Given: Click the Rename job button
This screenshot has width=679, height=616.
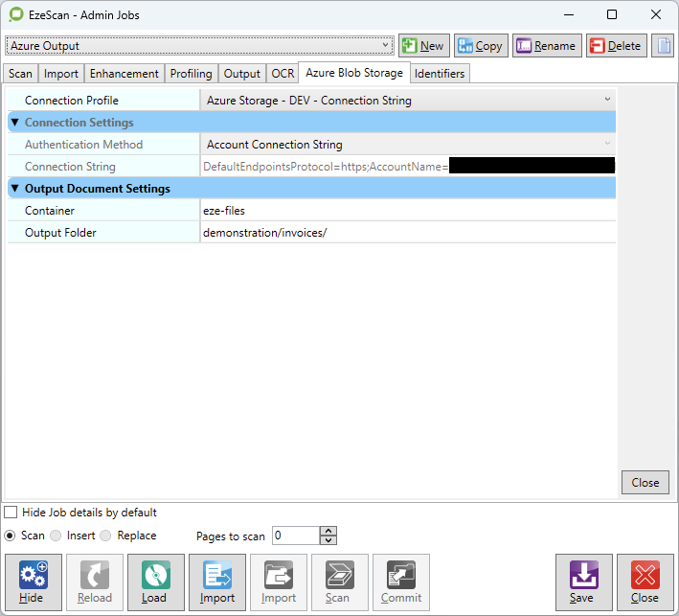Looking at the screenshot, I should 546,45.
